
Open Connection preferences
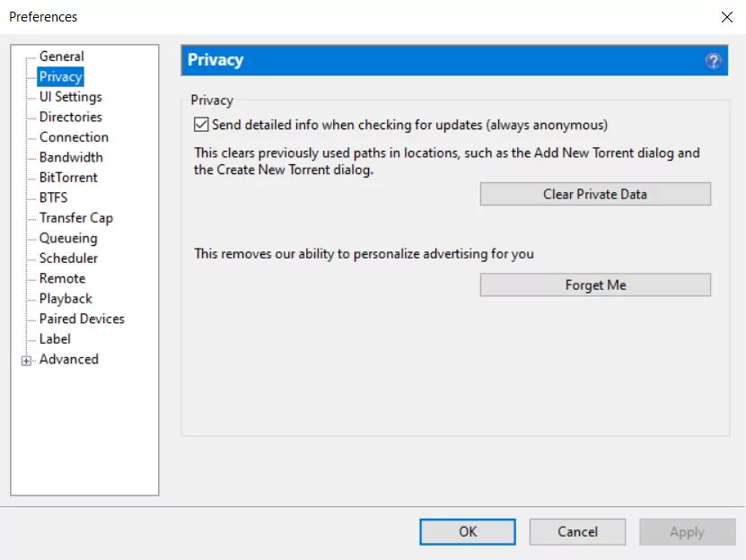[74, 137]
